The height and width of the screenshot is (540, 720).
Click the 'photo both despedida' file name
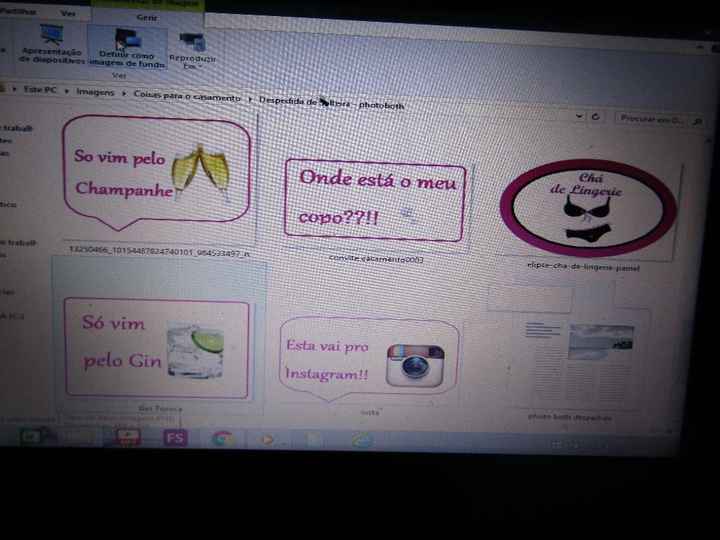coord(569,417)
